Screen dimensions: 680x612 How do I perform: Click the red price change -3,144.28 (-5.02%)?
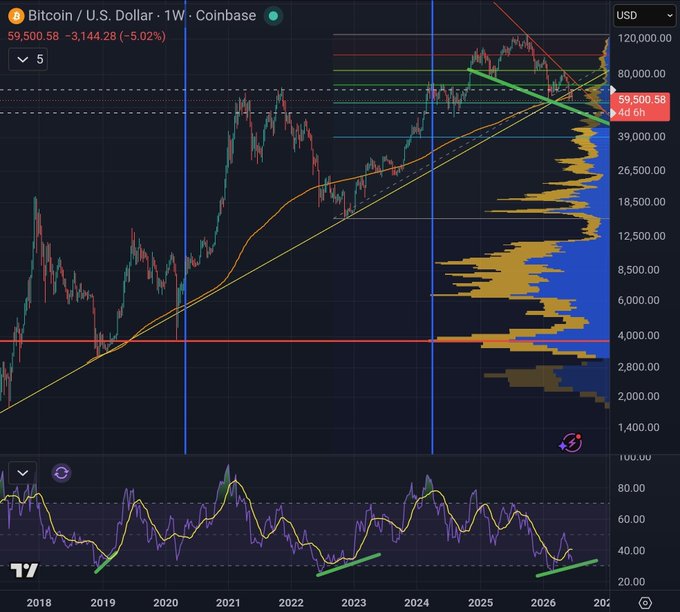(115, 36)
